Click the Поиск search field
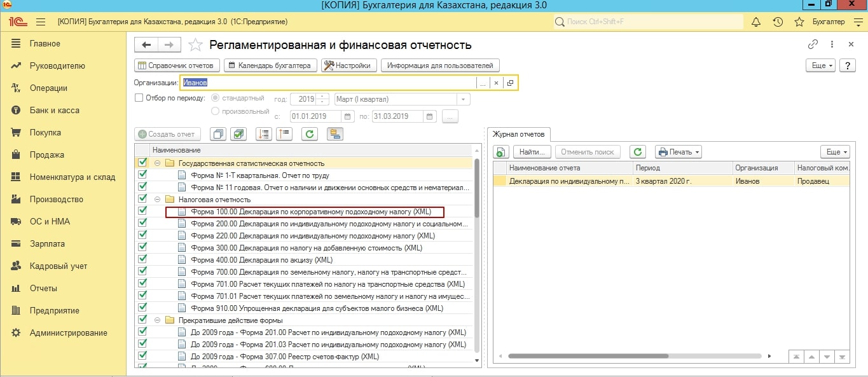 [649, 22]
